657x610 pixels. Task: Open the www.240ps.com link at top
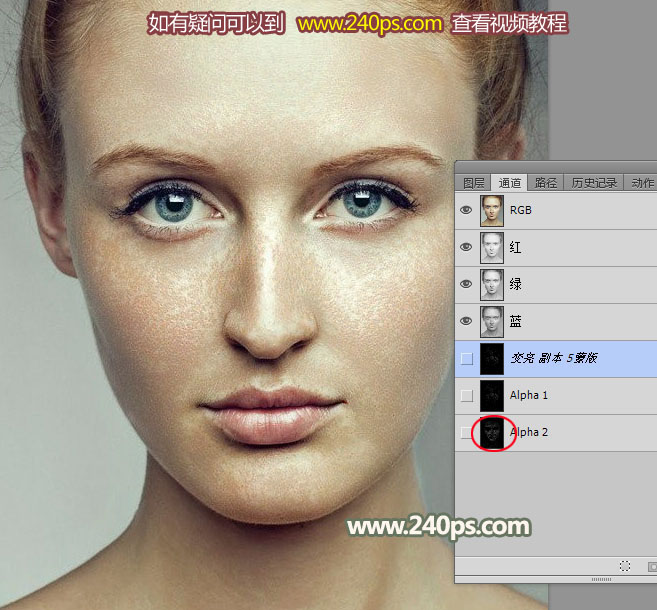click(371, 22)
